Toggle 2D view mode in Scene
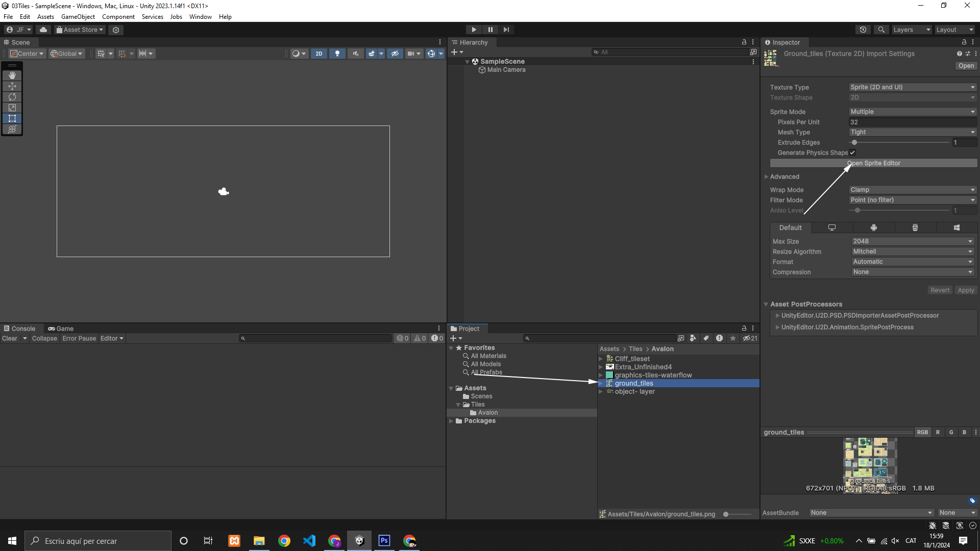Viewport: 980px width, 551px height. [x=319, y=54]
